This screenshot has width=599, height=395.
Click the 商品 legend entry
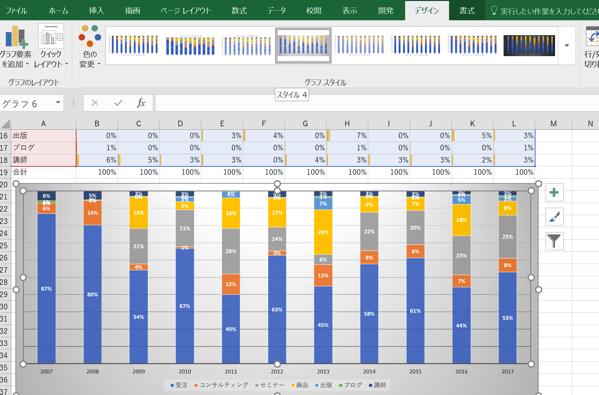pyautogui.click(x=300, y=385)
